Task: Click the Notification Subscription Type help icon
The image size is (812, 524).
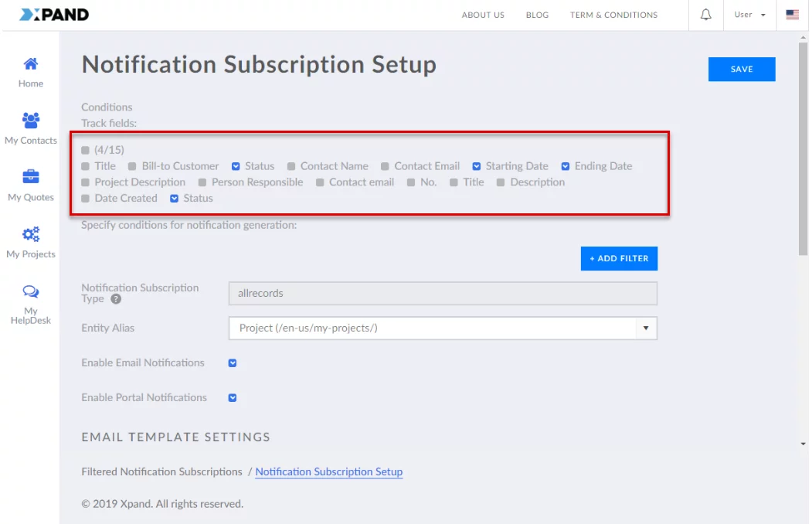Action: 116,299
